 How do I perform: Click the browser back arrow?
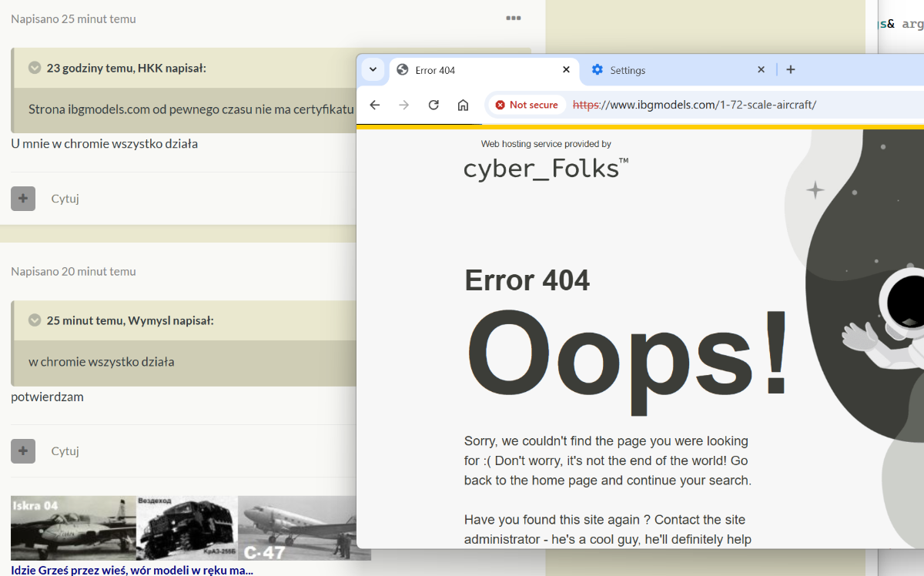tap(375, 105)
